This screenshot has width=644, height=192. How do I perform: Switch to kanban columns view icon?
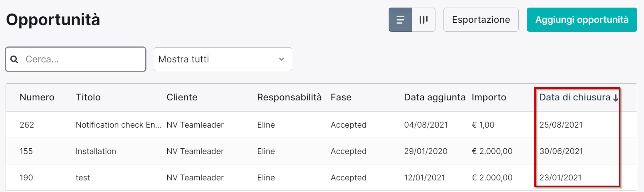click(423, 20)
